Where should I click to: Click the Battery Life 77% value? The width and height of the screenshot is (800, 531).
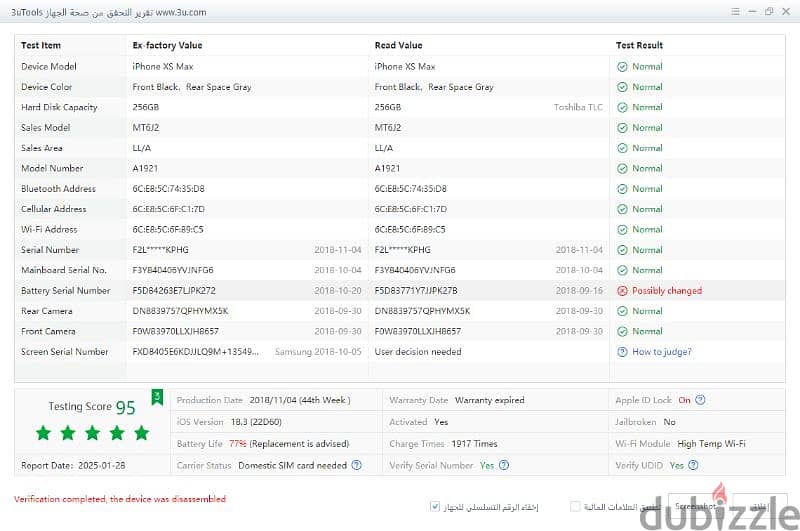[x=237, y=444]
